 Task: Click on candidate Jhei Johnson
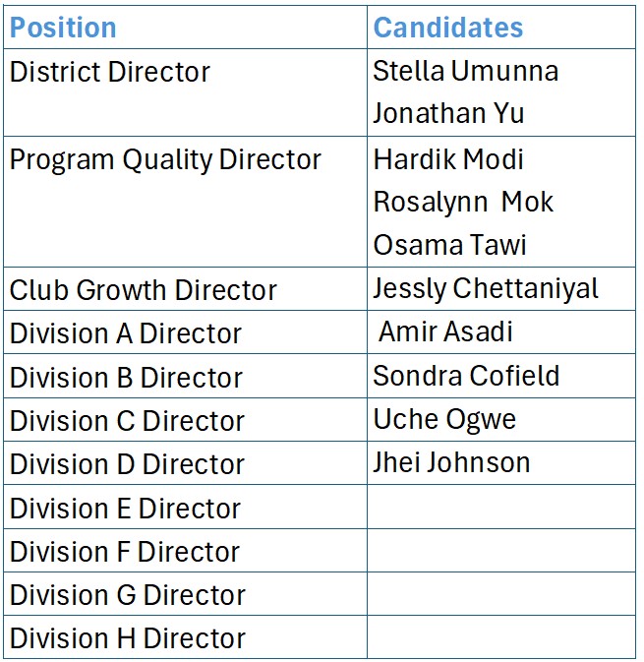point(451,462)
